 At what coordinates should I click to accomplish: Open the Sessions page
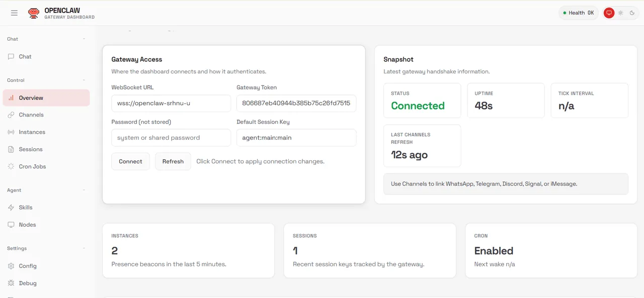point(46,149)
